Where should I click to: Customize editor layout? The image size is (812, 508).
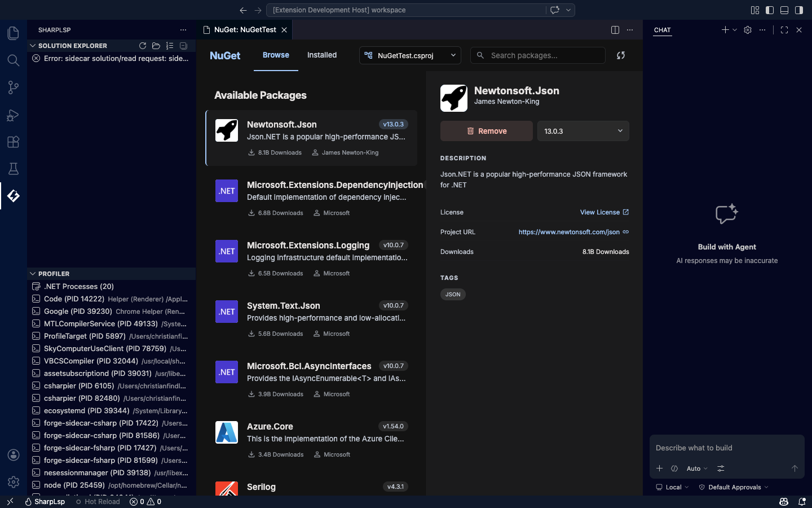click(755, 10)
